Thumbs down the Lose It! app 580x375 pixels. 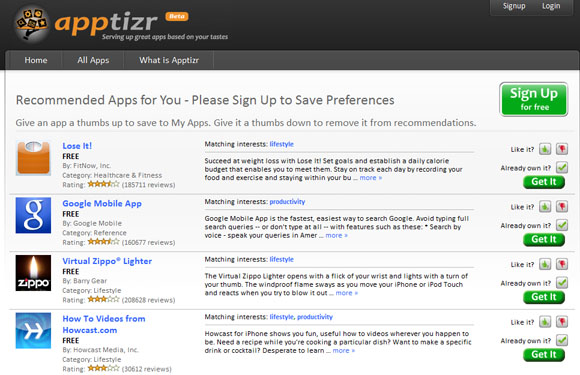click(x=562, y=149)
